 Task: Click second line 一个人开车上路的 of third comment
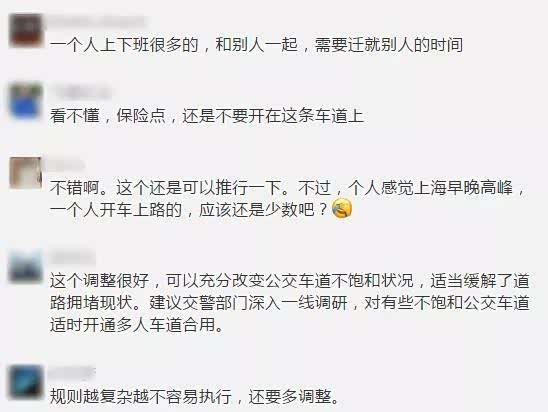pos(201,209)
